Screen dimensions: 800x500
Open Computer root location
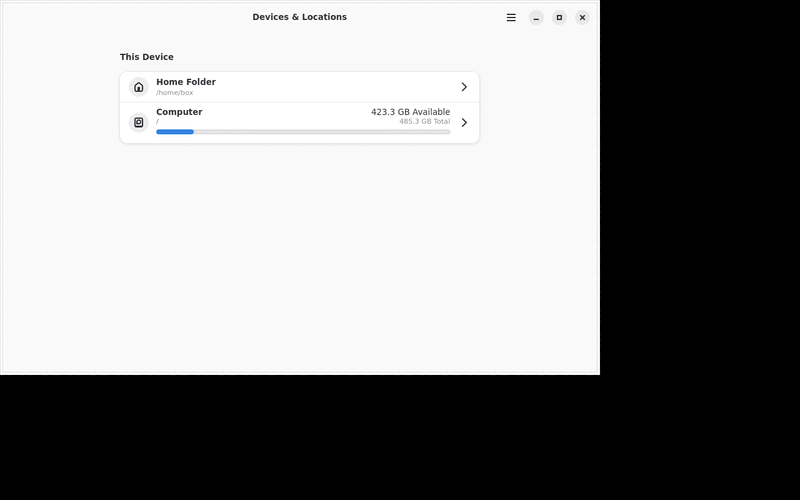pyautogui.click(x=299, y=123)
